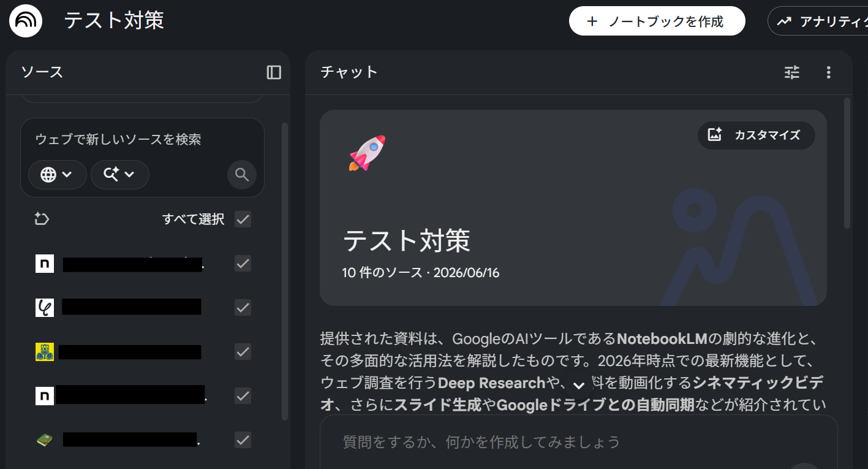Click the 'テスト対策' notebook title in header

pos(114,21)
